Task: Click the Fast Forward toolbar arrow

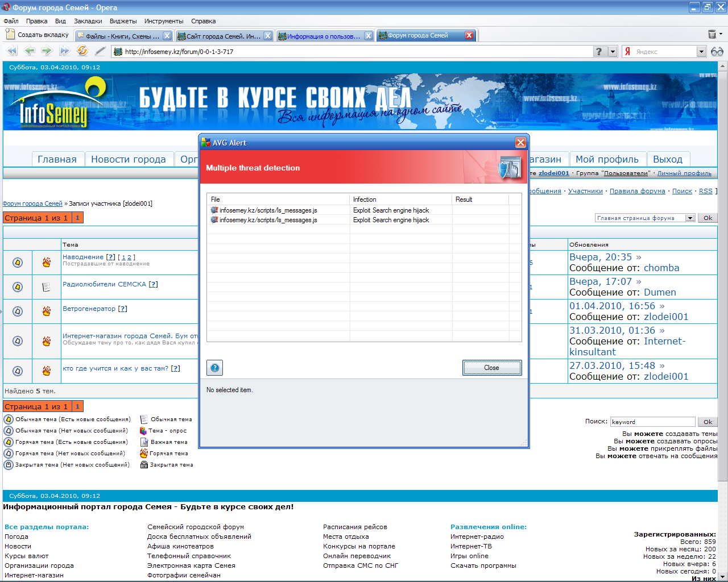Action: click(64, 51)
